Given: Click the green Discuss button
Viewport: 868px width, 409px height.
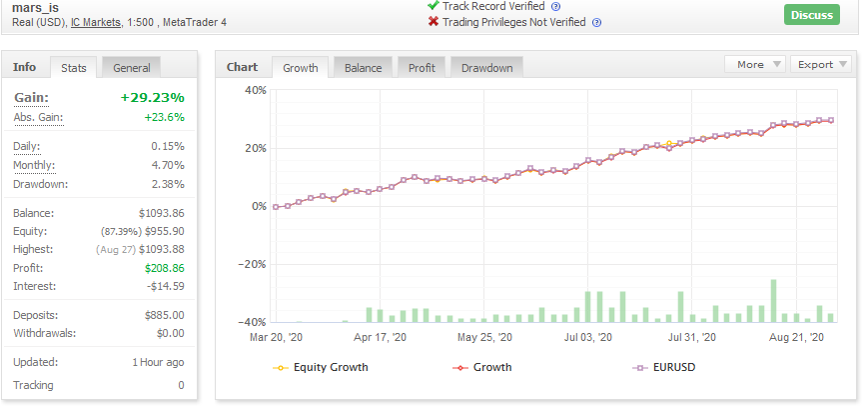Looking at the screenshot, I should click(x=811, y=15).
